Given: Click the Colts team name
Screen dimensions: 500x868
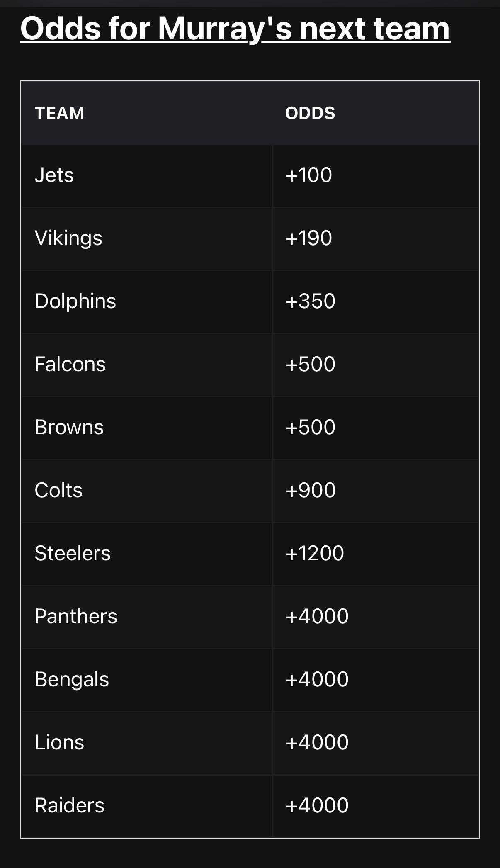Looking at the screenshot, I should point(58,490).
